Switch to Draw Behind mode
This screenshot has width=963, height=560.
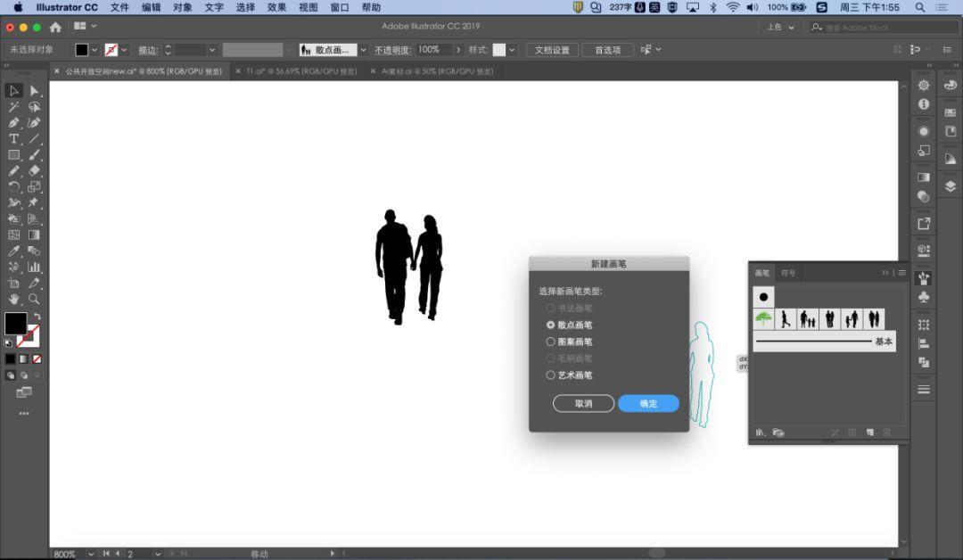point(24,375)
